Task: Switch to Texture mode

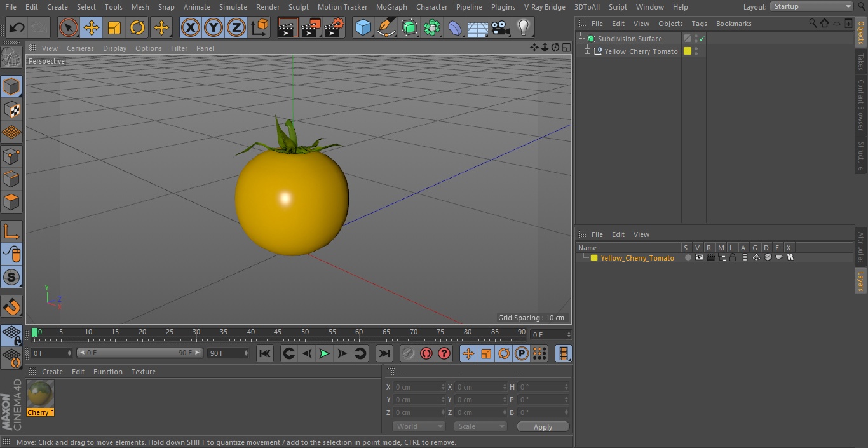Action: [11, 109]
